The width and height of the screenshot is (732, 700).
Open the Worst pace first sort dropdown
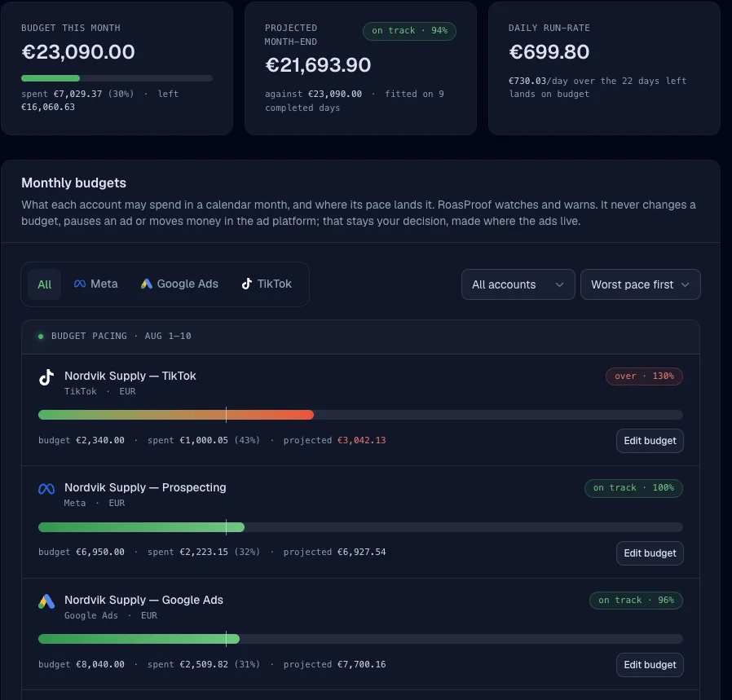pos(640,284)
